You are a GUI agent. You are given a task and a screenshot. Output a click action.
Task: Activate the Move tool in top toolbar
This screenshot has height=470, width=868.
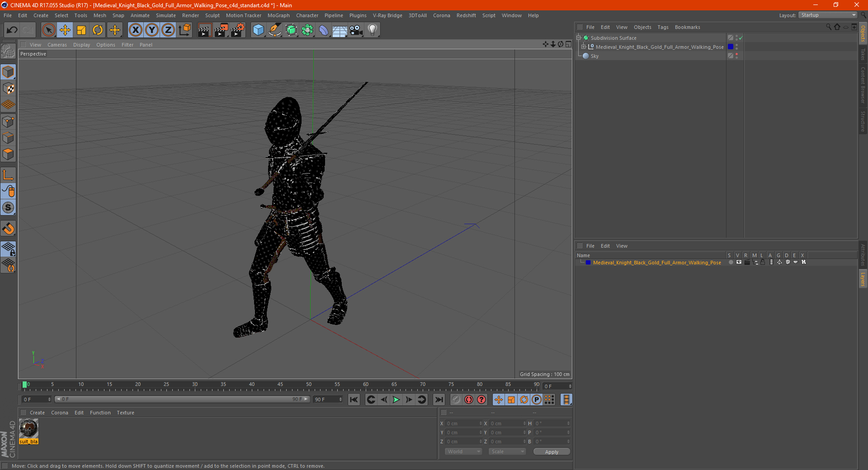pos(65,30)
